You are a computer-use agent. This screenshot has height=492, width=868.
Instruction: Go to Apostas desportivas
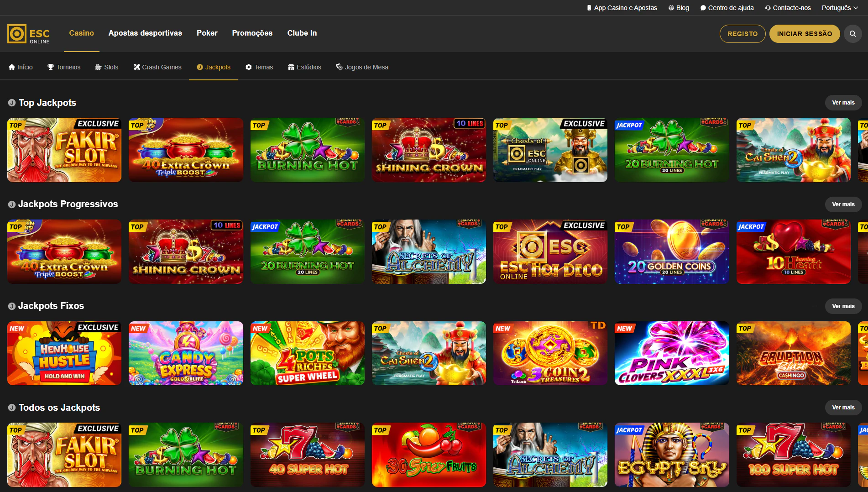[145, 33]
